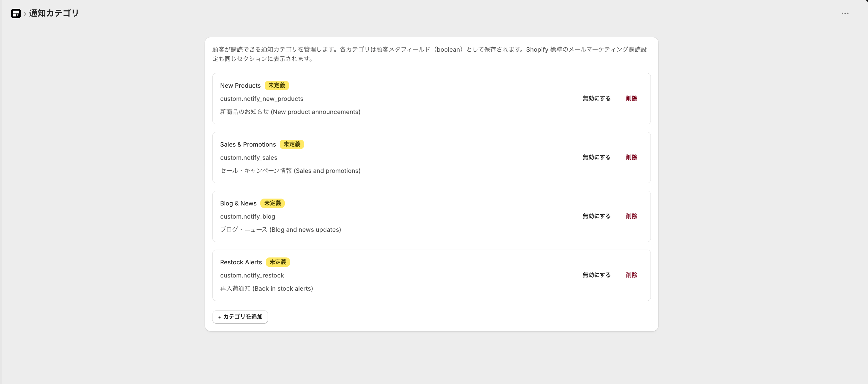This screenshot has width=868, height=384.
Task: Click the ブログ・ニュース description text
Action: pos(280,230)
